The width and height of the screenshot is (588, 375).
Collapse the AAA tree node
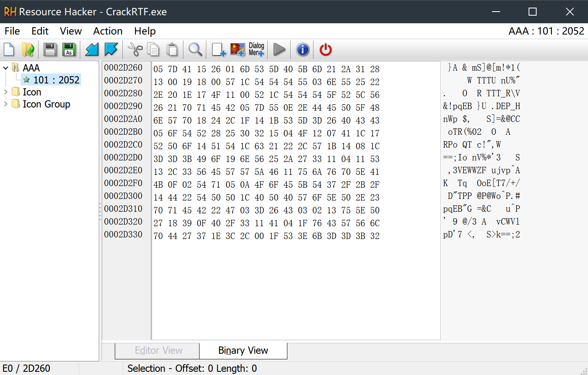tap(6, 68)
